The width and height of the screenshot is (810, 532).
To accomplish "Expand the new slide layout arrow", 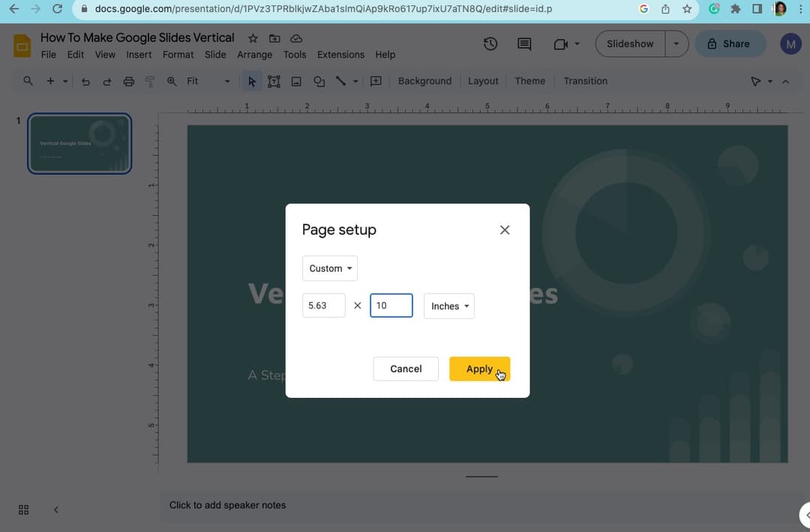I will (65, 81).
